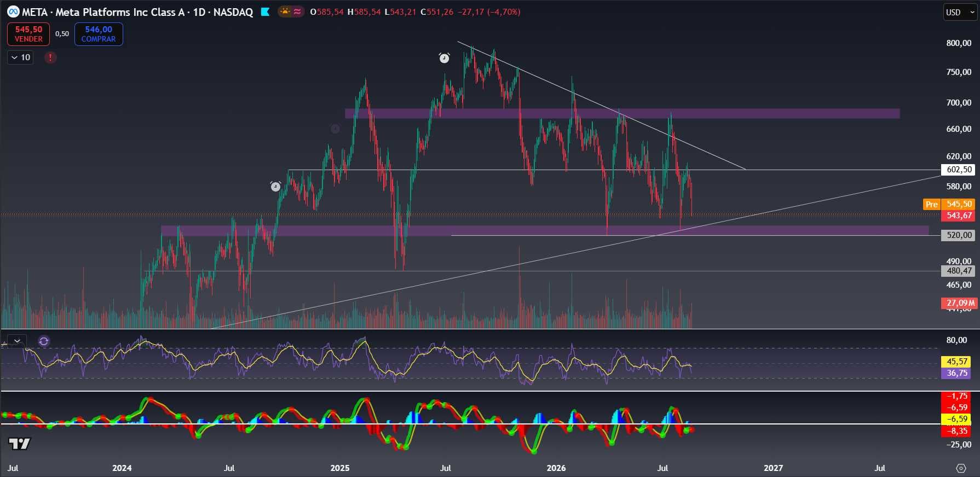Click the red −8,35 indicator value label

tap(956, 431)
